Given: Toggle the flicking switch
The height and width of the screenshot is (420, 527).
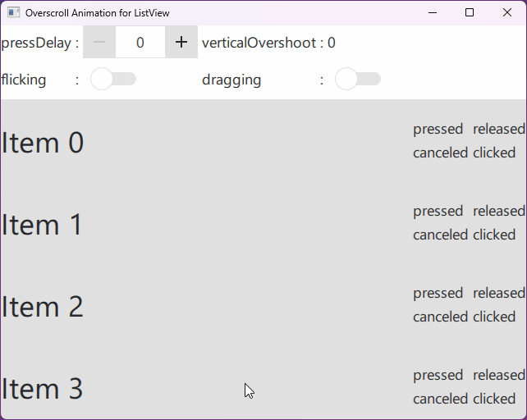Looking at the screenshot, I should point(113,80).
